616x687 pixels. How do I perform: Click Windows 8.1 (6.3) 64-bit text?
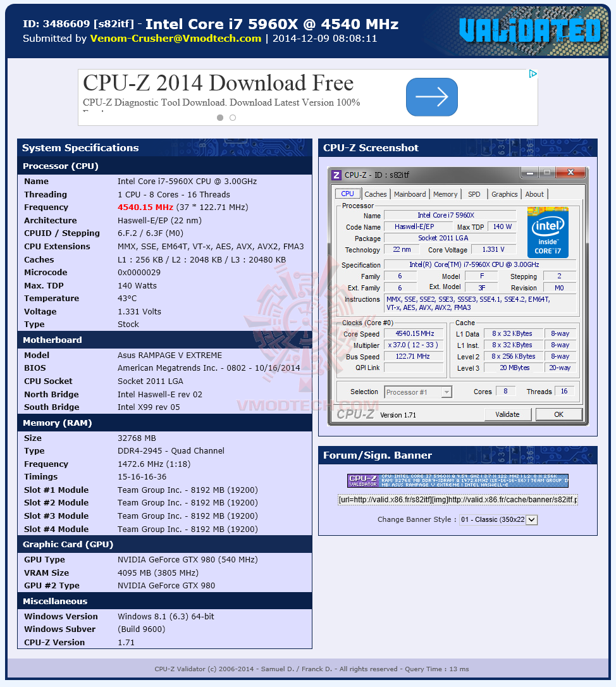(166, 616)
